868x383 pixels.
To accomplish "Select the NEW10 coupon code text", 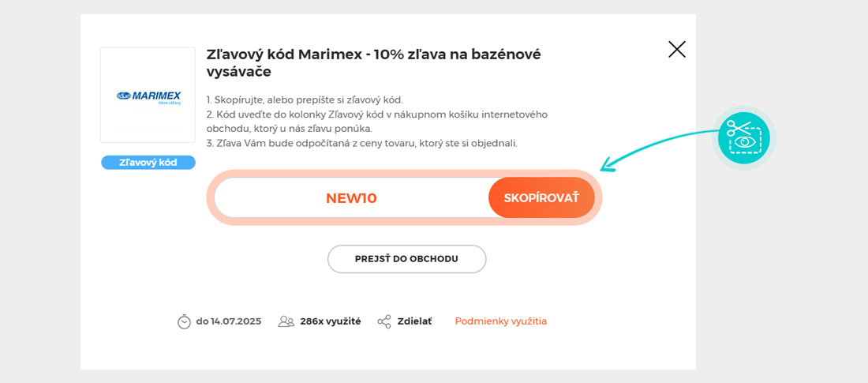I will (351, 198).
